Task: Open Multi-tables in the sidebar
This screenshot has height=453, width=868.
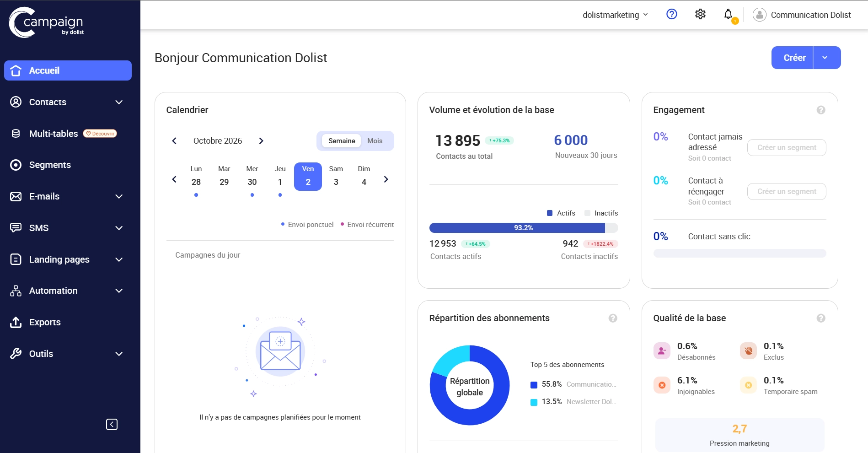Action: coord(54,134)
